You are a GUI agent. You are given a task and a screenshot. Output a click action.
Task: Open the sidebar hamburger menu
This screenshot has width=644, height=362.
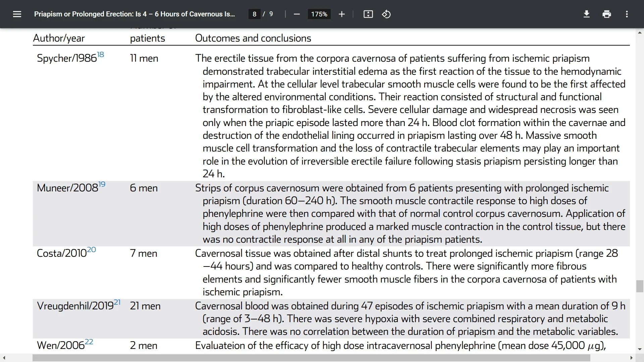click(x=17, y=14)
